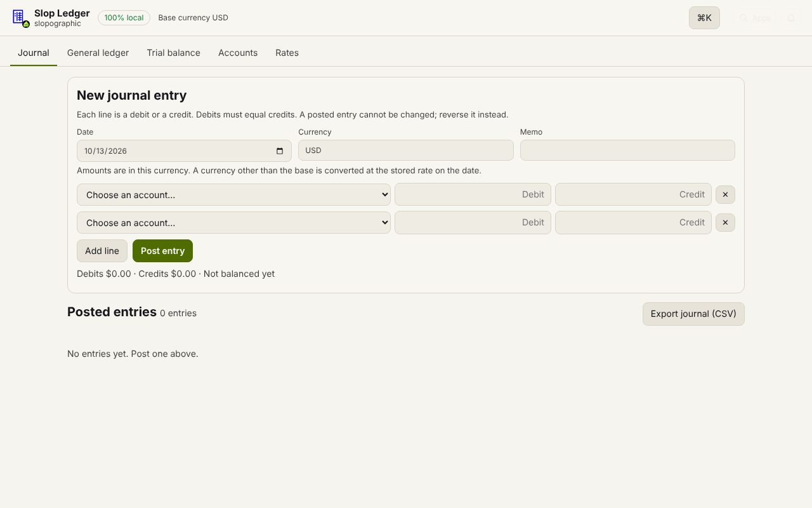Screen dimensions: 812x508
Task: Click the No entries yet message
Action: (x=133, y=354)
